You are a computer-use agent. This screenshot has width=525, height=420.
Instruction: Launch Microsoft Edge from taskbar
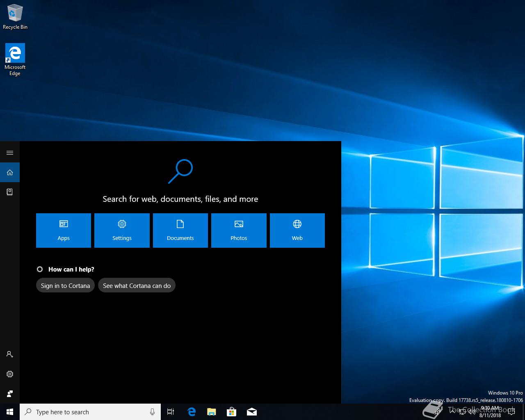click(x=191, y=412)
